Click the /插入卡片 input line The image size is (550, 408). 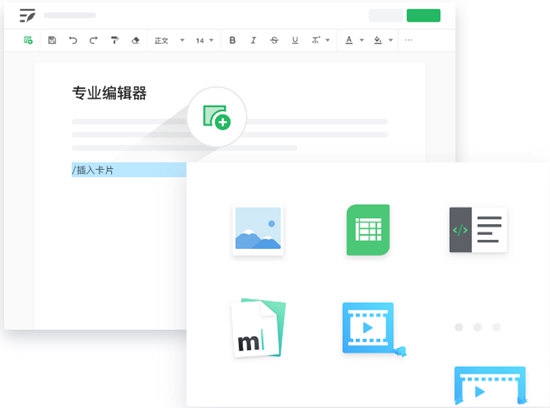129,170
